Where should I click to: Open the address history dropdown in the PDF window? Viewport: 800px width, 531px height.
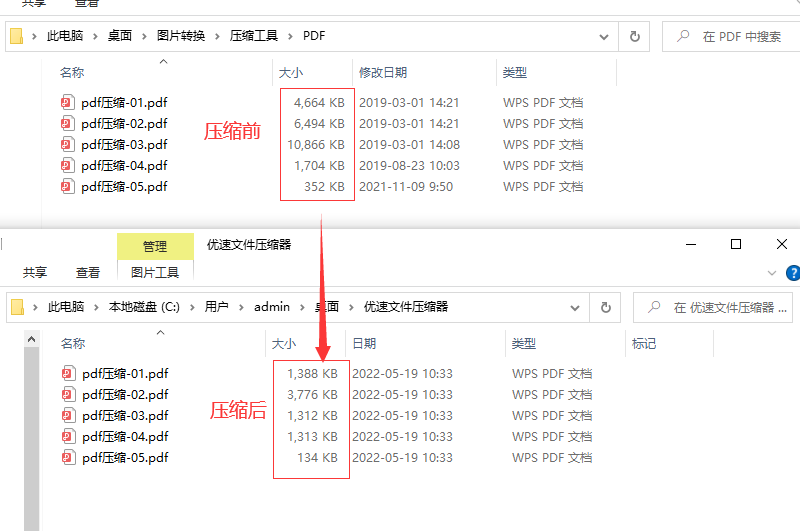604,37
